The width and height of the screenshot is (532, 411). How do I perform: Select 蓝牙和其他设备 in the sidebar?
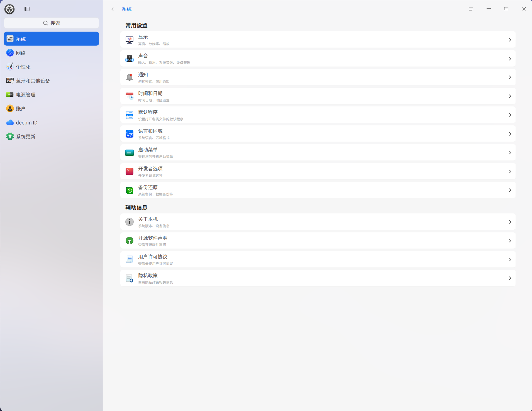point(52,81)
